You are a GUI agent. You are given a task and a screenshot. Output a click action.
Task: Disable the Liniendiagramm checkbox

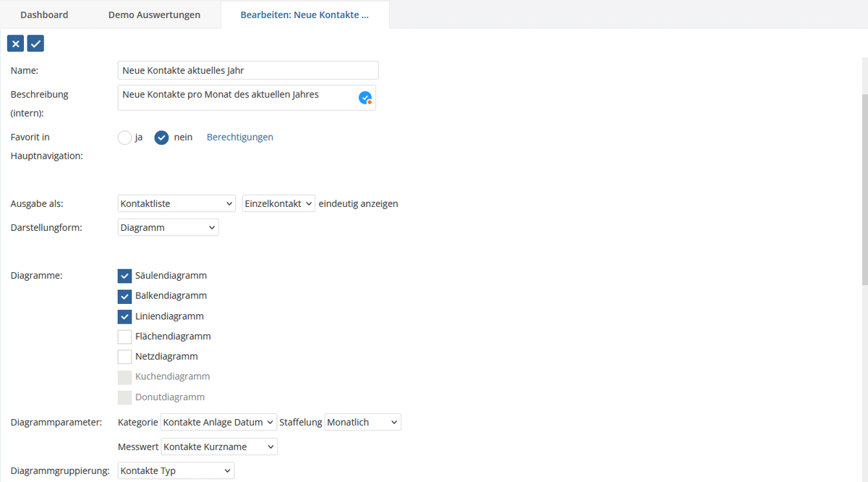[x=124, y=316]
